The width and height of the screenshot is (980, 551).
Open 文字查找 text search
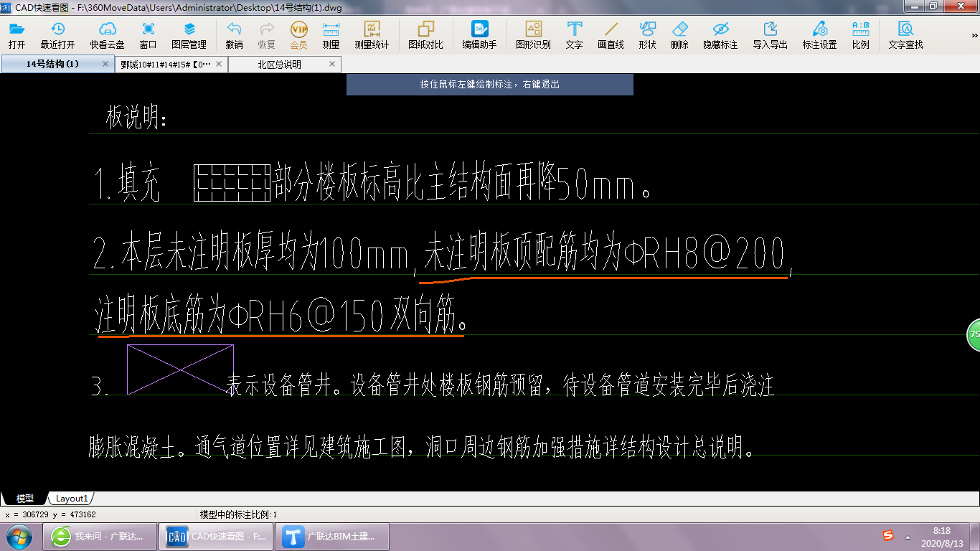click(905, 34)
